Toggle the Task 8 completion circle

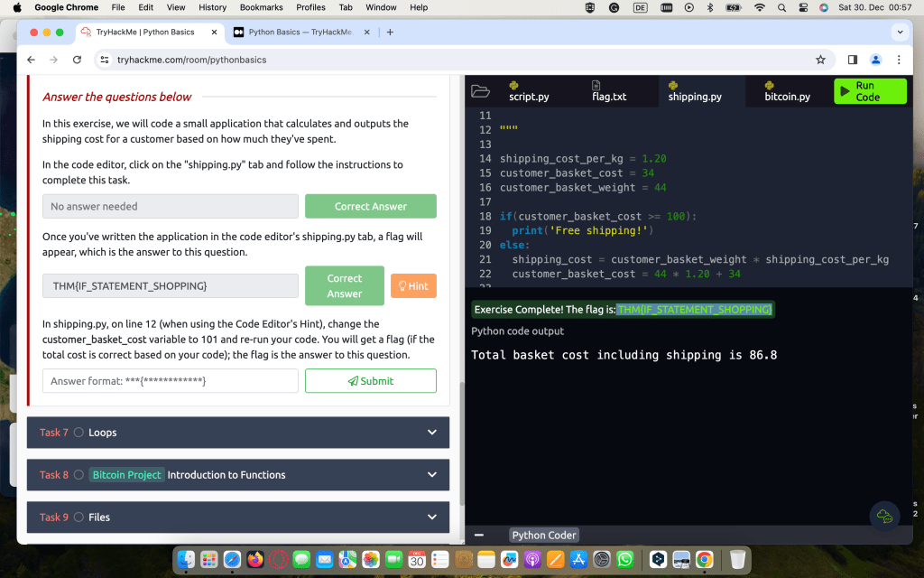coord(79,475)
